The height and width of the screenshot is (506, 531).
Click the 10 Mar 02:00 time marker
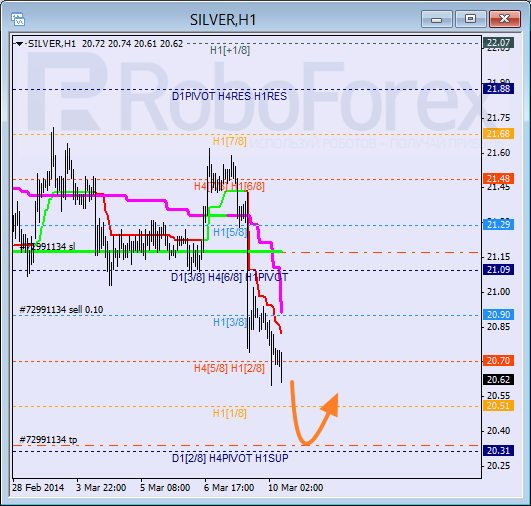click(296, 488)
